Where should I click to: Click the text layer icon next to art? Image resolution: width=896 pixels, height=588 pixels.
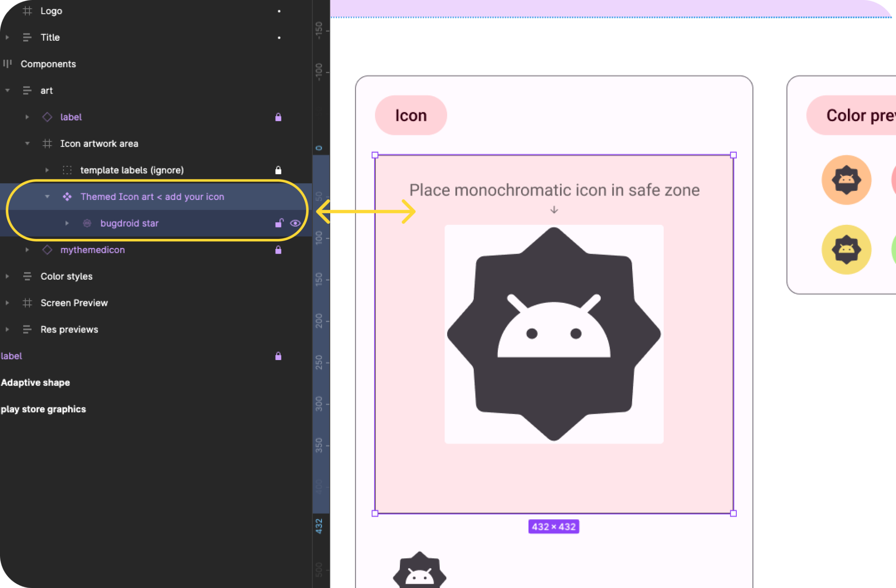click(28, 91)
